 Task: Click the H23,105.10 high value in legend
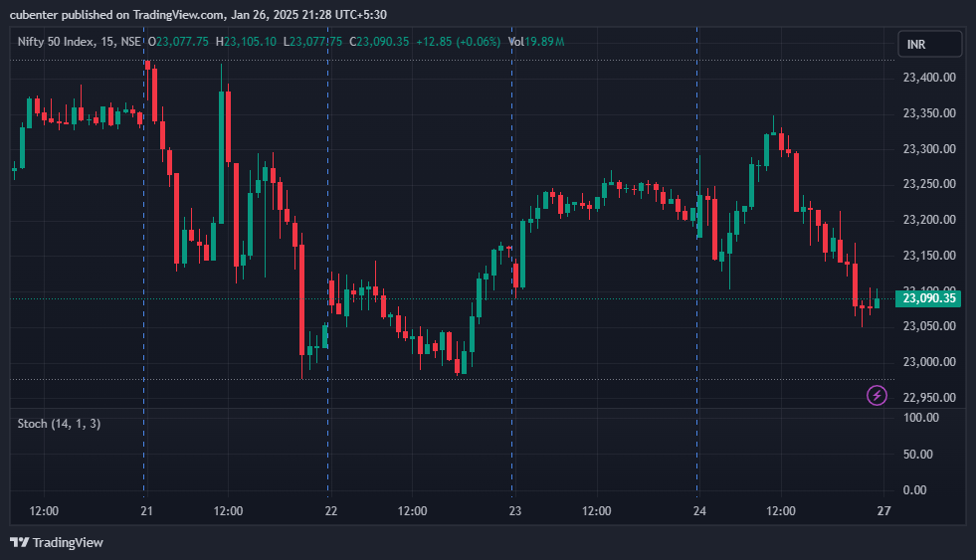[x=249, y=42]
